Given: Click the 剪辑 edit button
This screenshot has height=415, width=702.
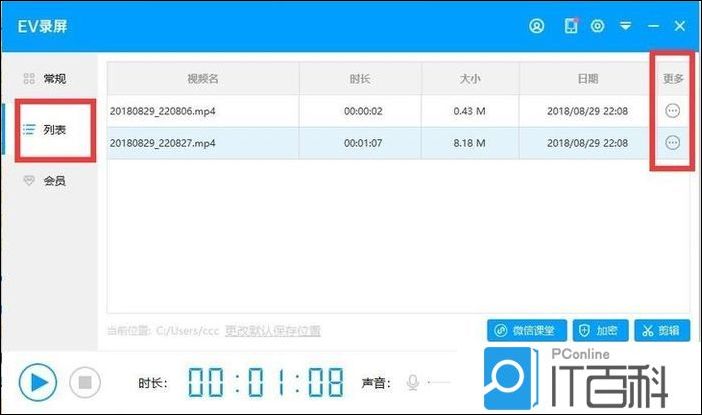Looking at the screenshot, I should (x=662, y=330).
